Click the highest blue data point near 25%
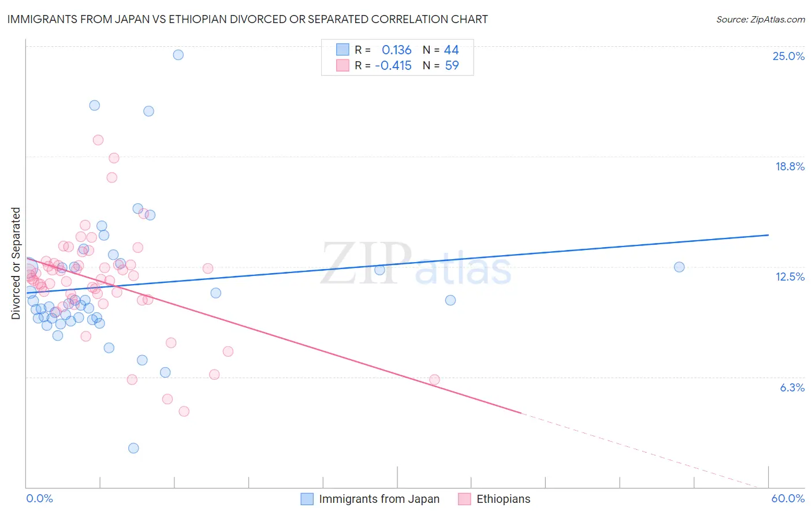This screenshot has height=515, width=812. tap(178, 55)
